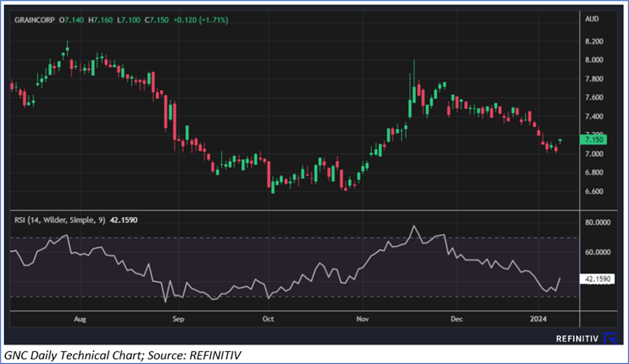Click the Dec date label

(x=457, y=319)
